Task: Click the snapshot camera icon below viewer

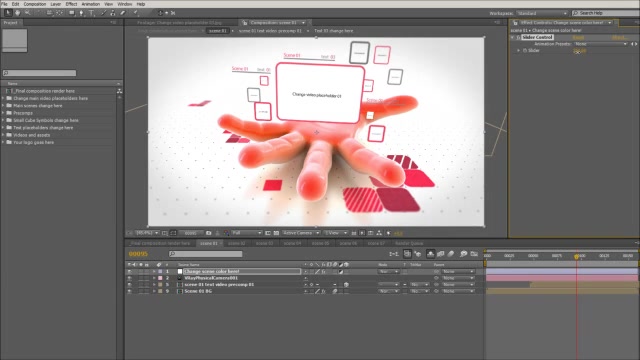Action: coord(209,233)
